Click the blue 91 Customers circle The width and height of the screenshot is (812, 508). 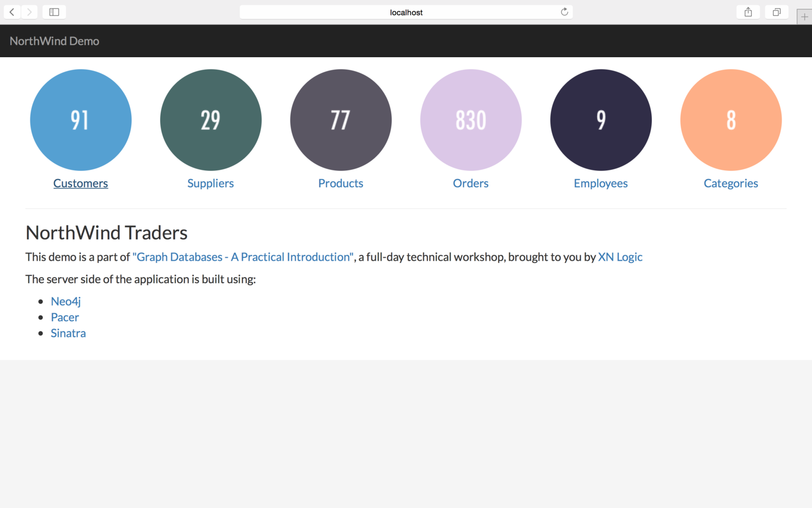tap(81, 120)
